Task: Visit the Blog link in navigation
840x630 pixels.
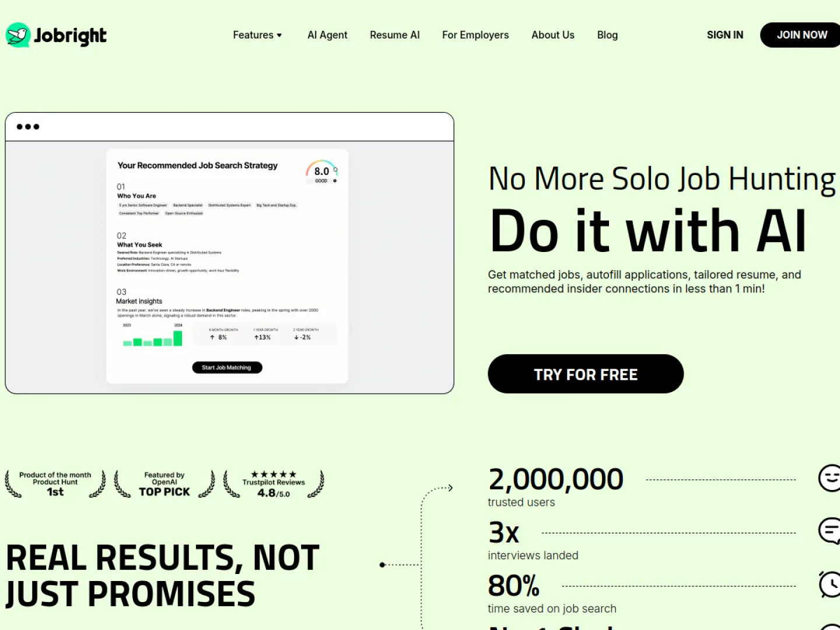Action: tap(607, 35)
